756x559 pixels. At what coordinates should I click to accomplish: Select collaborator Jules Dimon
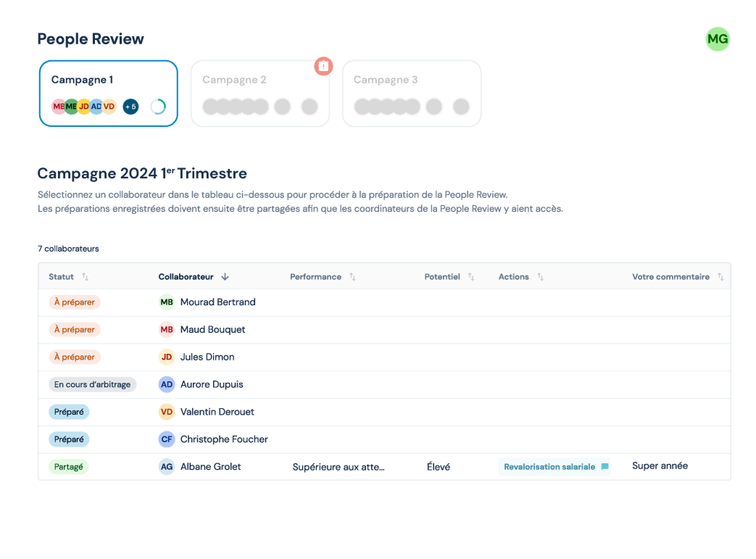207,357
